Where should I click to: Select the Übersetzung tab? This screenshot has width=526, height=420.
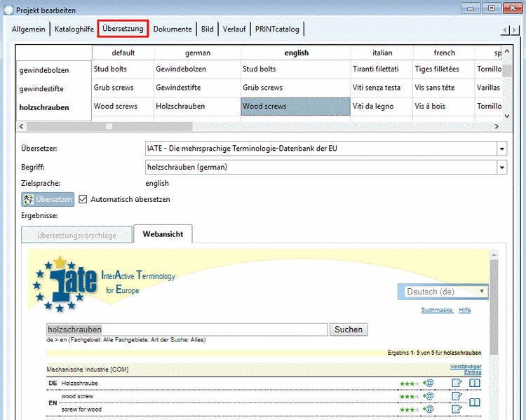pos(123,29)
